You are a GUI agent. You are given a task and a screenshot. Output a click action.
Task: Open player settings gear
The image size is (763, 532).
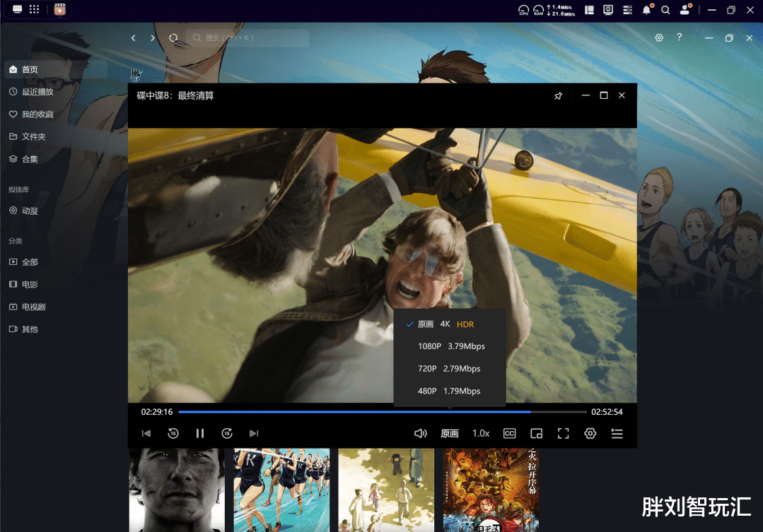[x=590, y=433]
